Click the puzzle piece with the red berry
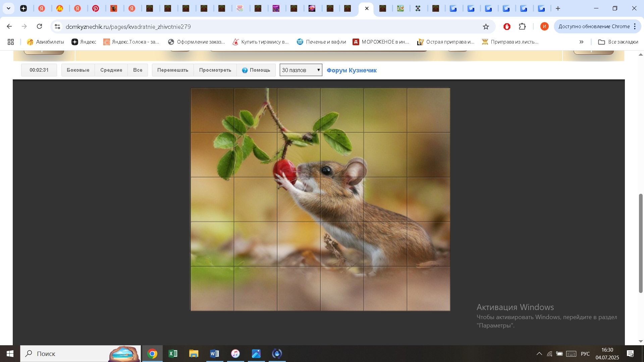Image resolution: width=644 pixels, height=362 pixels. click(299, 155)
